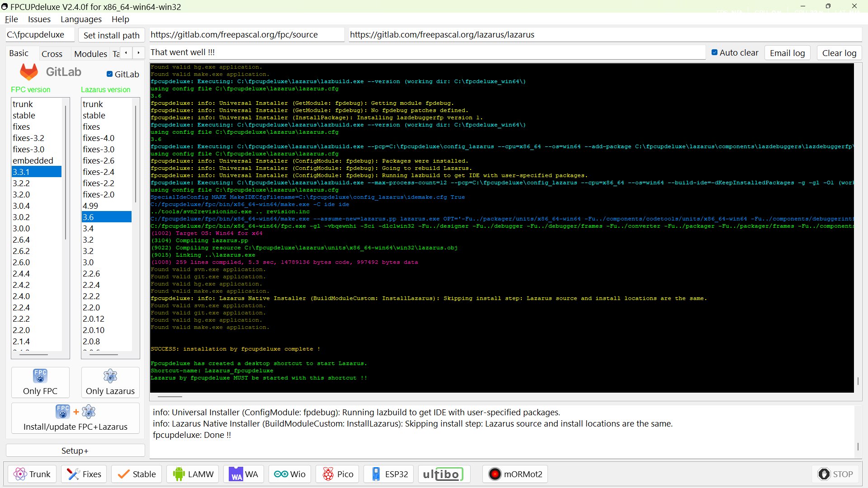This screenshot has width=868, height=488.
Task: Click the LAMW Android icon button
Action: coord(193,474)
